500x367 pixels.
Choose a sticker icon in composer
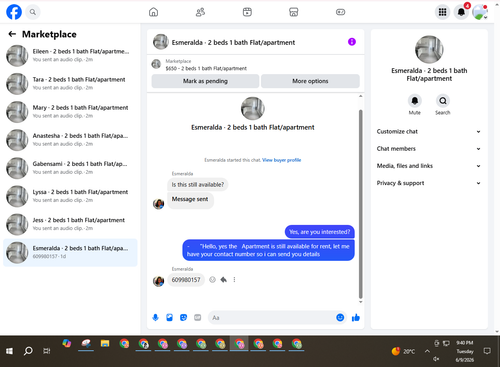tap(183, 318)
